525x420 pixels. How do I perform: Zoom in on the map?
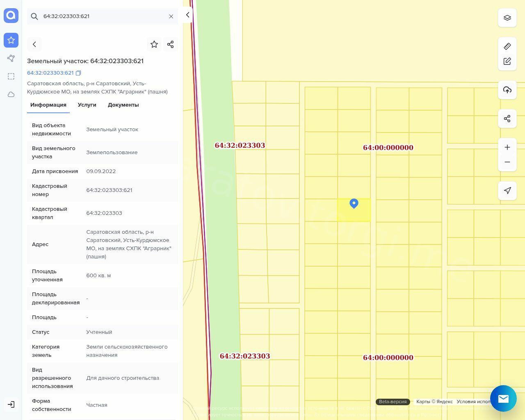(507, 147)
